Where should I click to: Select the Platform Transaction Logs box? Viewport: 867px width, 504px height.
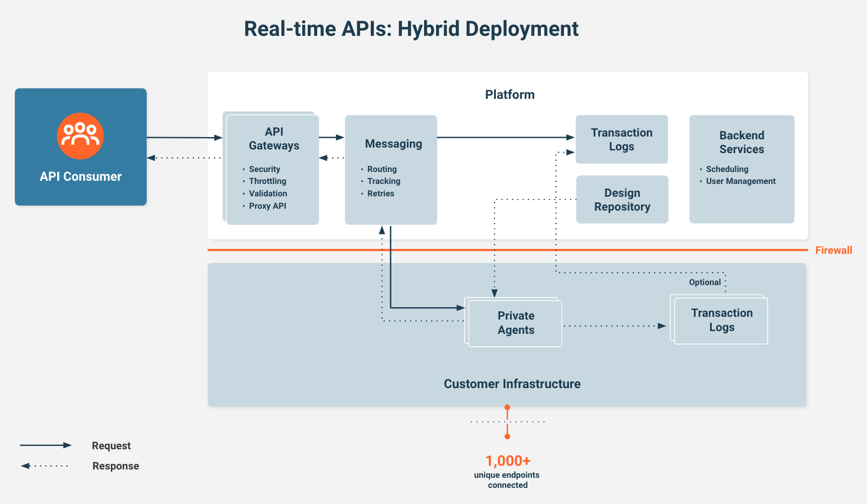(x=621, y=139)
